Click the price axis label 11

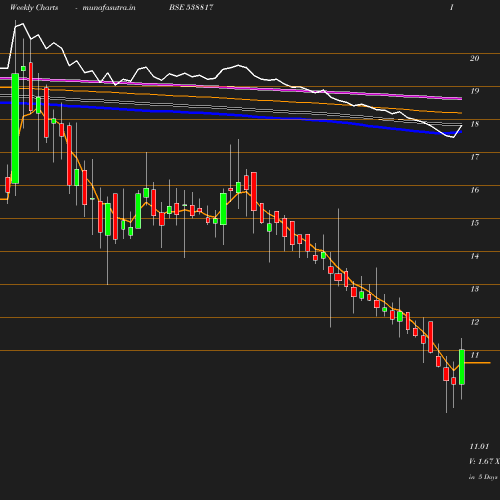(475, 355)
